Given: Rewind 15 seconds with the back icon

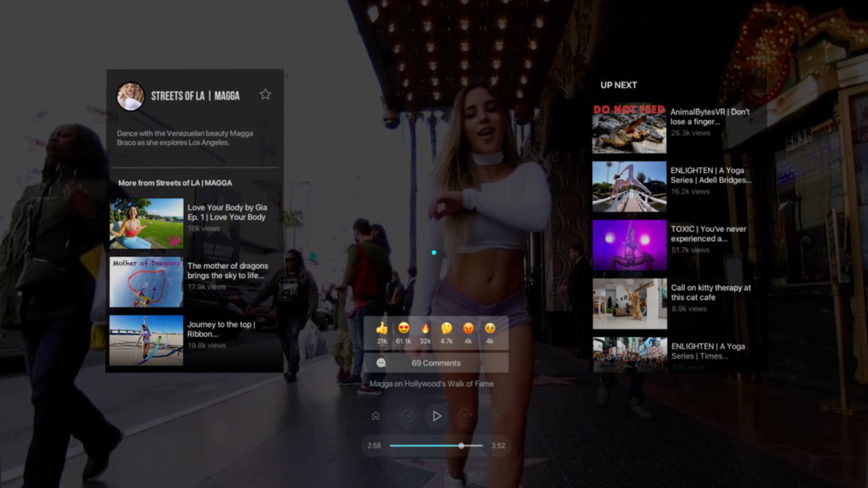Looking at the screenshot, I should [407, 415].
